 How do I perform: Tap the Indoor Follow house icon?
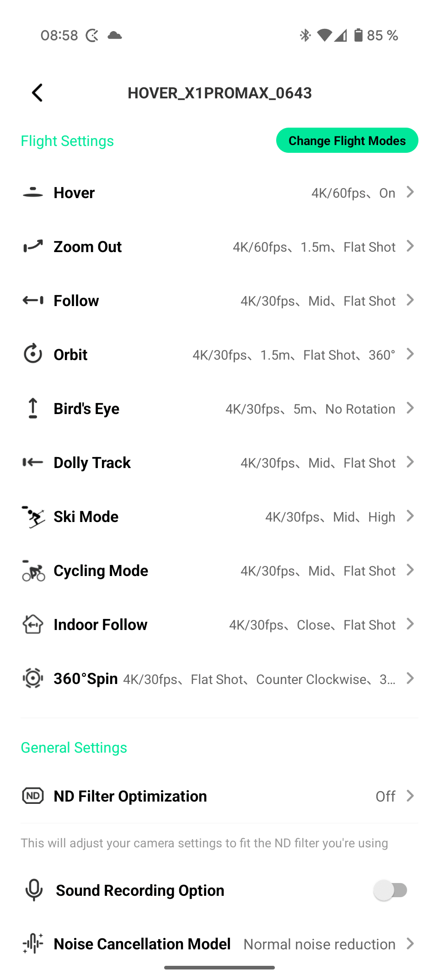(x=33, y=625)
